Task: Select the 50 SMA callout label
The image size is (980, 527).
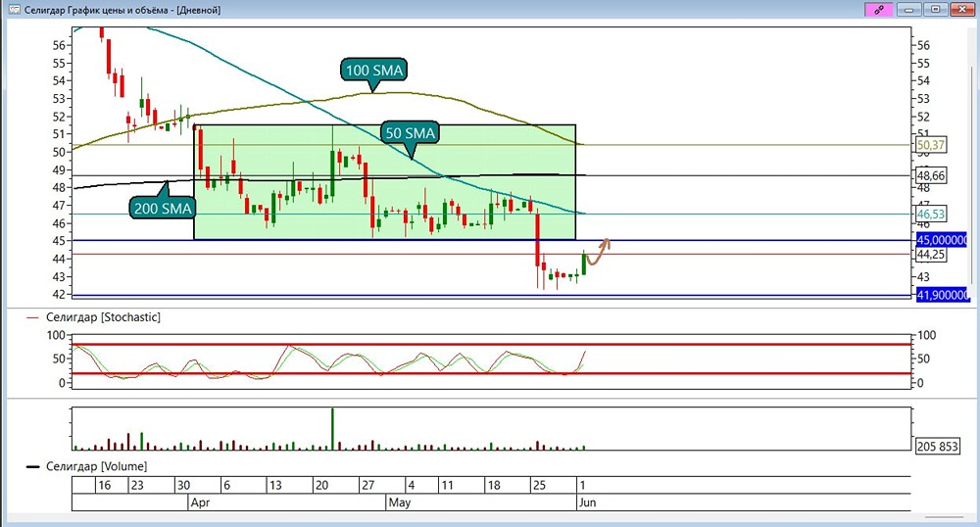Action: 410,133
